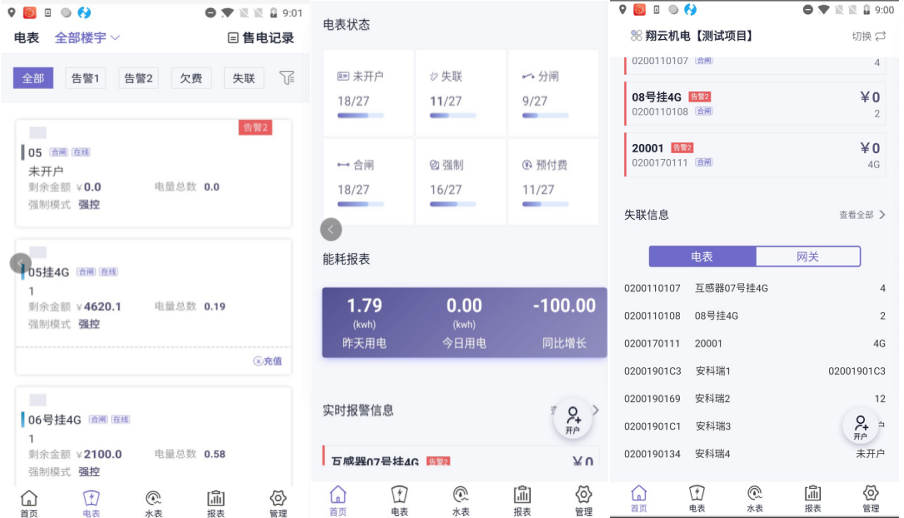The height and width of the screenshot is (518, 904).
Task: Click the progress bar under 未开户 18/27
Action: 360,115
